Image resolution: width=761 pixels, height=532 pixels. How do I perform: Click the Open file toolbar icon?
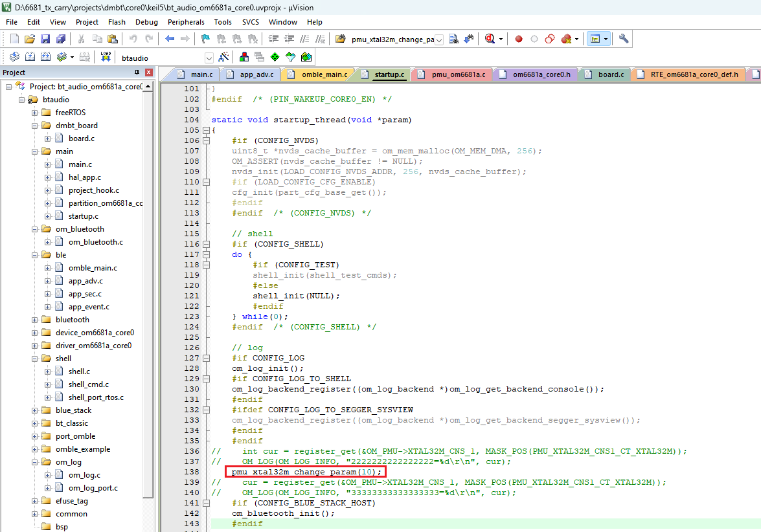point(30,39)
